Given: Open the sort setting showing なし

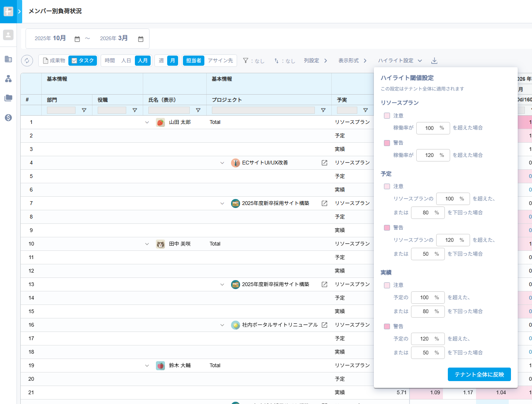Looking at the screenshot, I should 284,61.
